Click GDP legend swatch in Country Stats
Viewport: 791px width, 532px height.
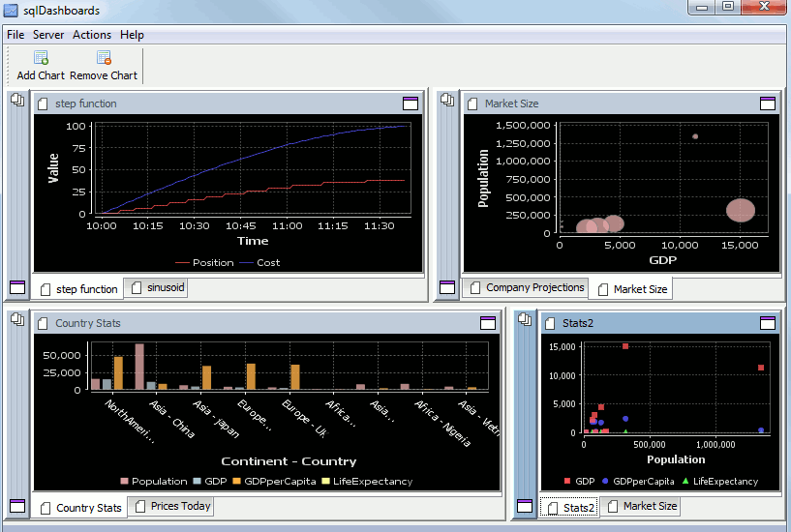coord(198,481)
